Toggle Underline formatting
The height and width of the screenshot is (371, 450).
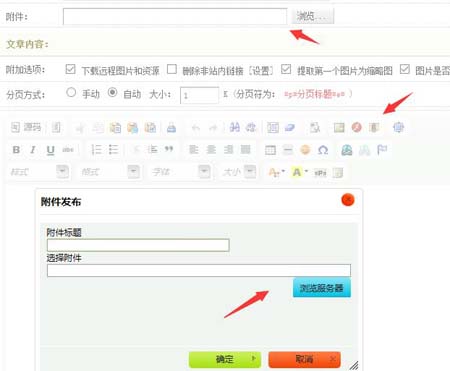[50, 150]
